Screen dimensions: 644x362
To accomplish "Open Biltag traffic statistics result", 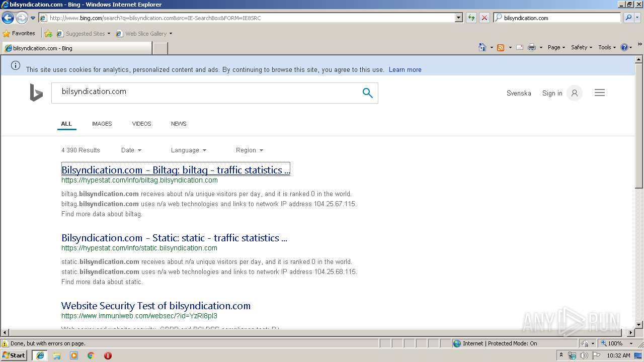I will 176,170.
